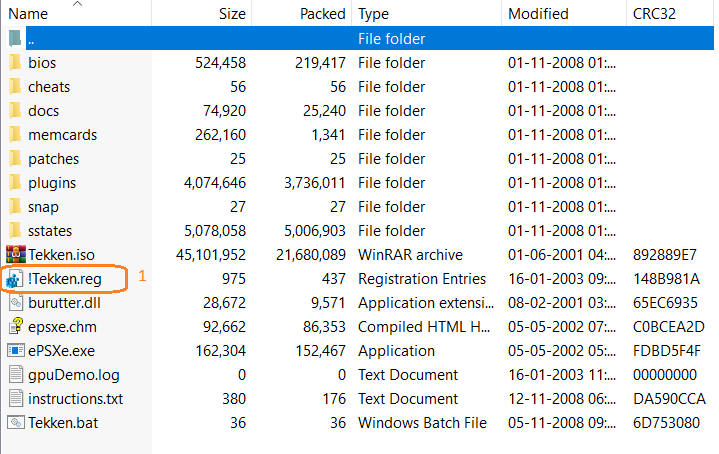
Task: Click the CRC32 column header
Action: pyautogui.click(x=657, y=14)
